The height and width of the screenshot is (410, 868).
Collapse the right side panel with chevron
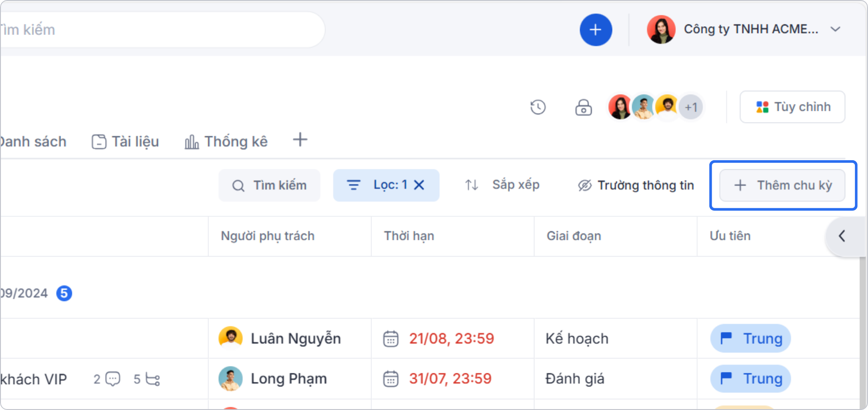tap(842, 236)
